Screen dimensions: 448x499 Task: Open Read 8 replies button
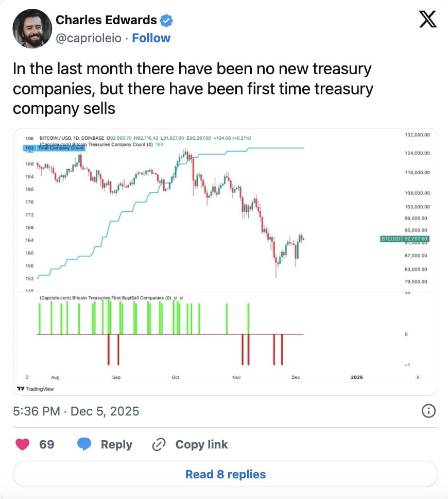click(x=225, y=474)
